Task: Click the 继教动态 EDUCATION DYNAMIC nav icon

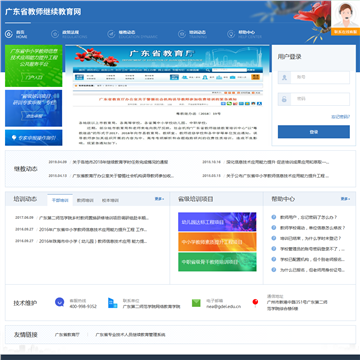Action: pyautogui.click(x=111, y=34)
